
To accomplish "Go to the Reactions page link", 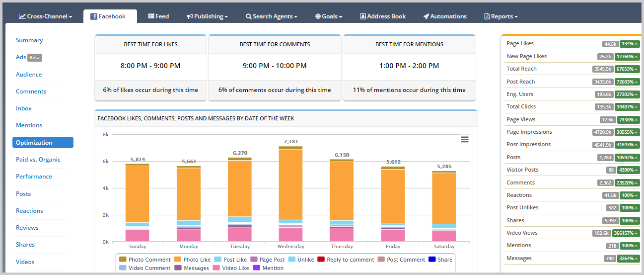I will 29,211.
